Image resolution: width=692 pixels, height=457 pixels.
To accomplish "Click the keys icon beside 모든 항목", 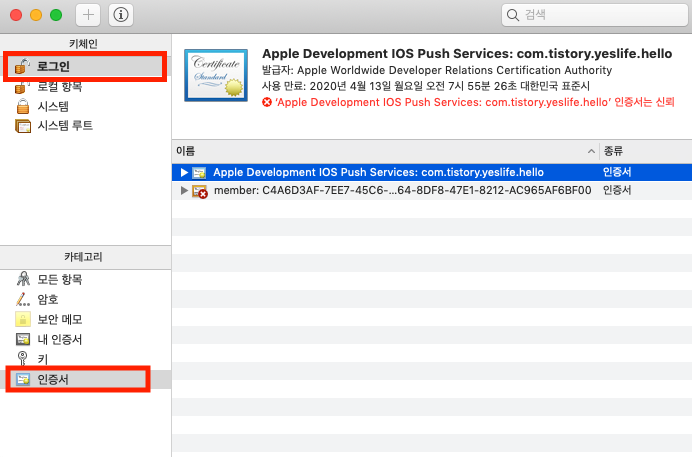I will click(x=23, y=279).
